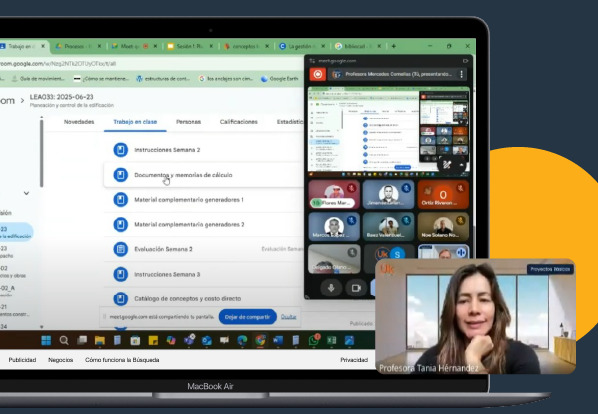Click the Classroom sidebar vertical scrollbar

pyautogui.click(x=42, y=152)
